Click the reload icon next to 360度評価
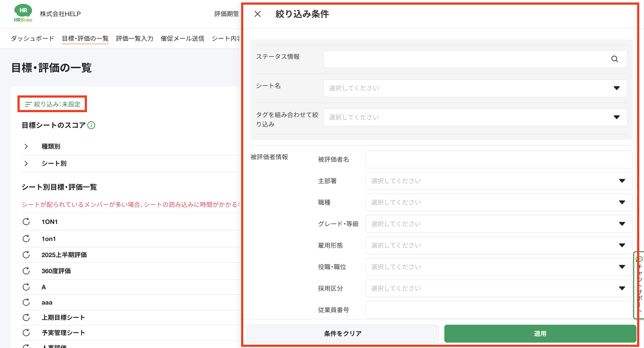The width and height of the screenshot is (644, 348). click(26, 271)
